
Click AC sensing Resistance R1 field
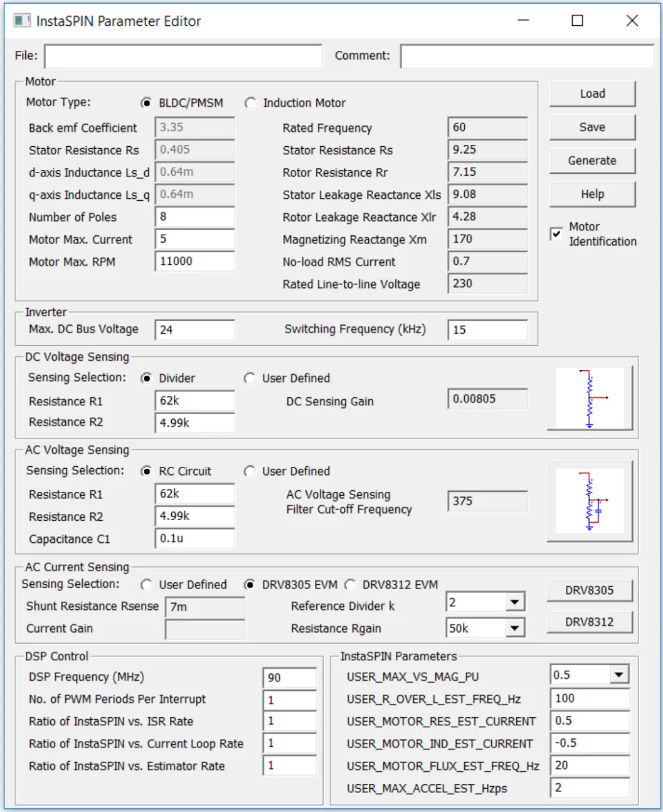195,494
